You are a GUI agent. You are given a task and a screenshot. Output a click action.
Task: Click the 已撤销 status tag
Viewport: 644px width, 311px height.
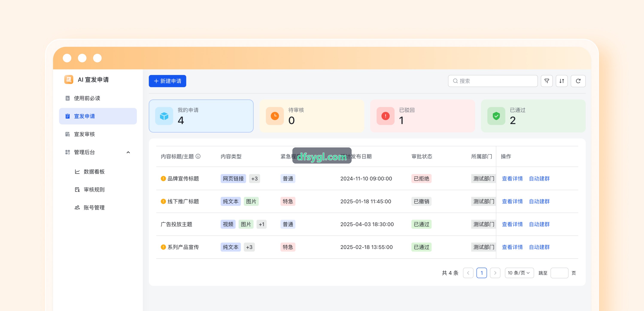(421, 201)
